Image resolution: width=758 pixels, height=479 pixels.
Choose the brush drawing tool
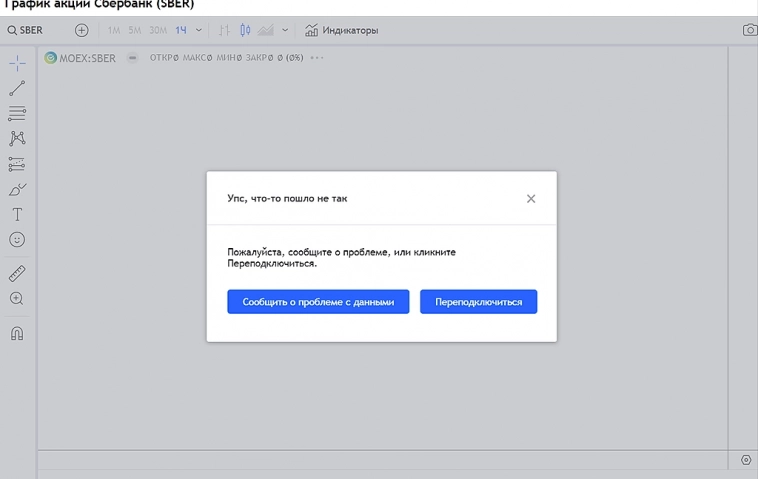pos(17,189)
